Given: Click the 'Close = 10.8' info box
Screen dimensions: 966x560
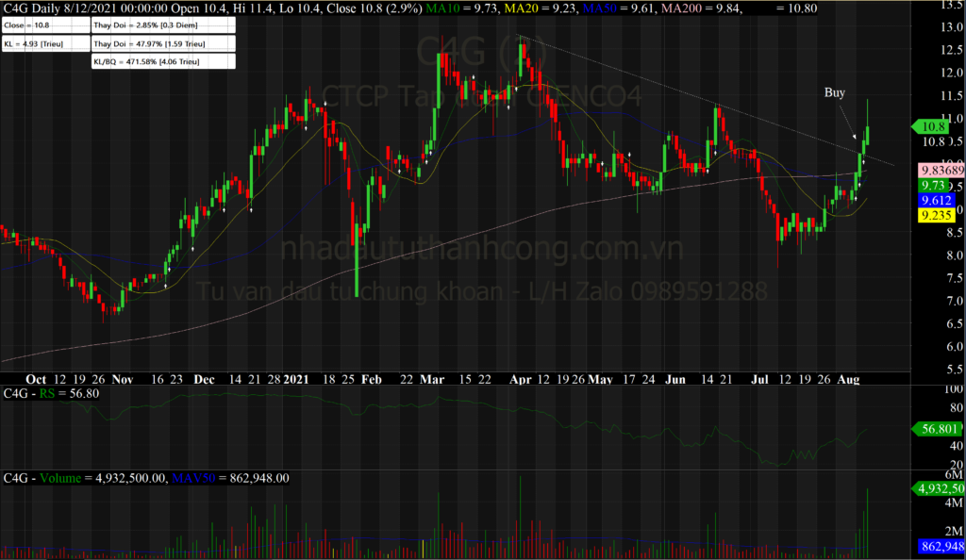Looking at the screenshot, I should 44,26.
